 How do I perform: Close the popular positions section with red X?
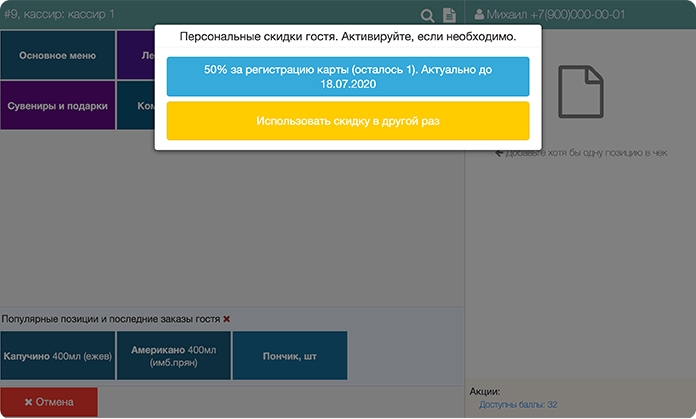tap(226, 319)
